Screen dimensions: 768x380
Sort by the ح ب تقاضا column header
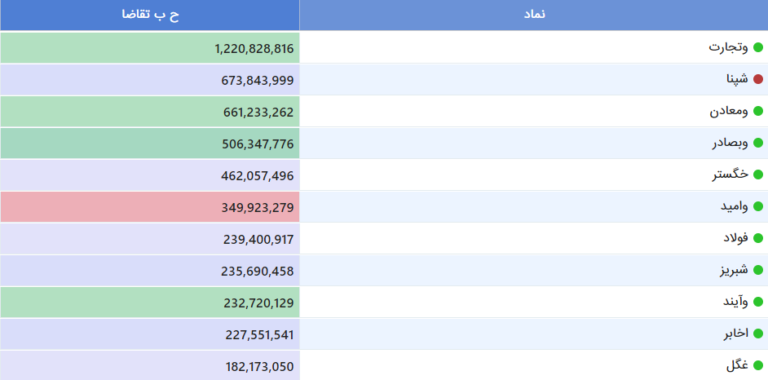point(150,15)
